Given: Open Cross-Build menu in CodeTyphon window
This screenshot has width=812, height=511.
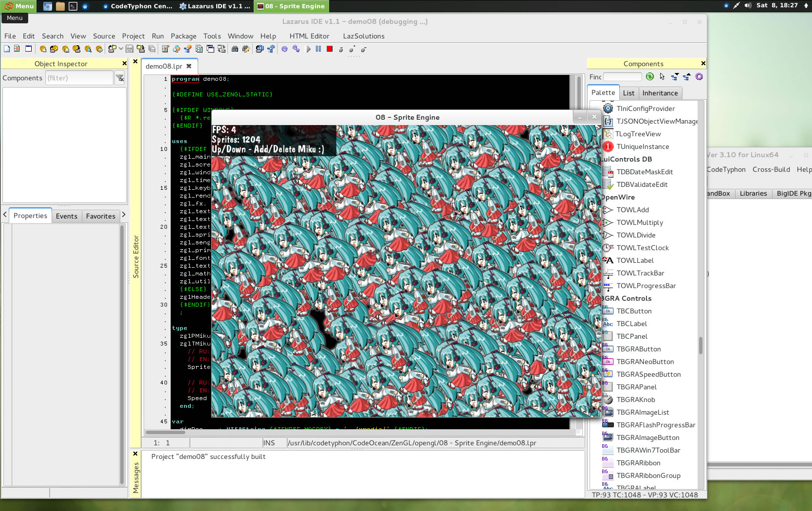Looking at the screenshot, I should 771,169.
